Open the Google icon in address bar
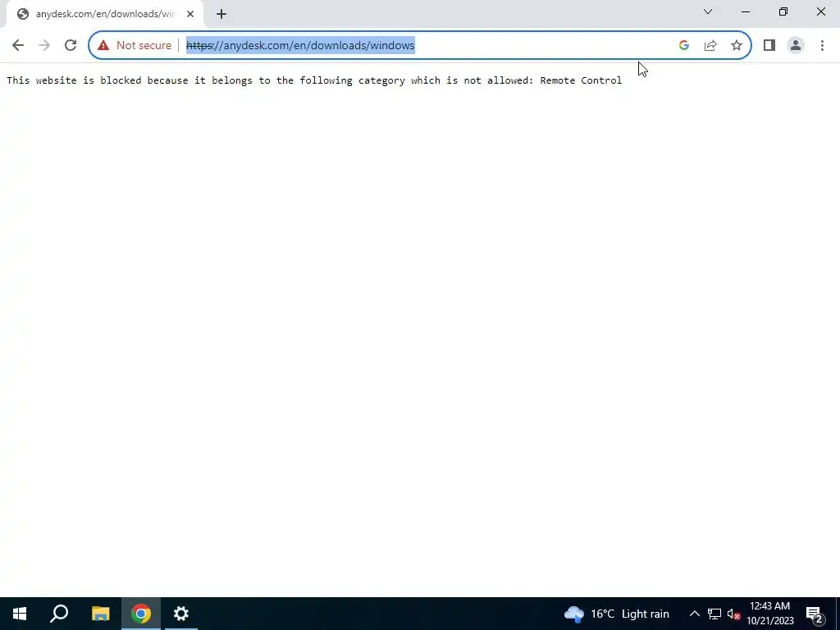The image size is (840, 630). 683,46
